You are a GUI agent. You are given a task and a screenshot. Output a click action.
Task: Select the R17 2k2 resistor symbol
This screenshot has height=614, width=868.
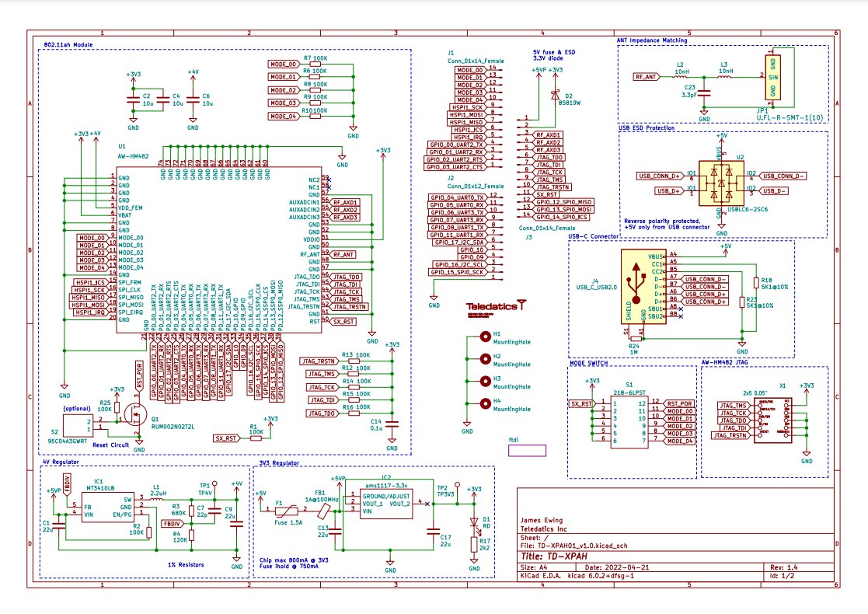point(474,544)
